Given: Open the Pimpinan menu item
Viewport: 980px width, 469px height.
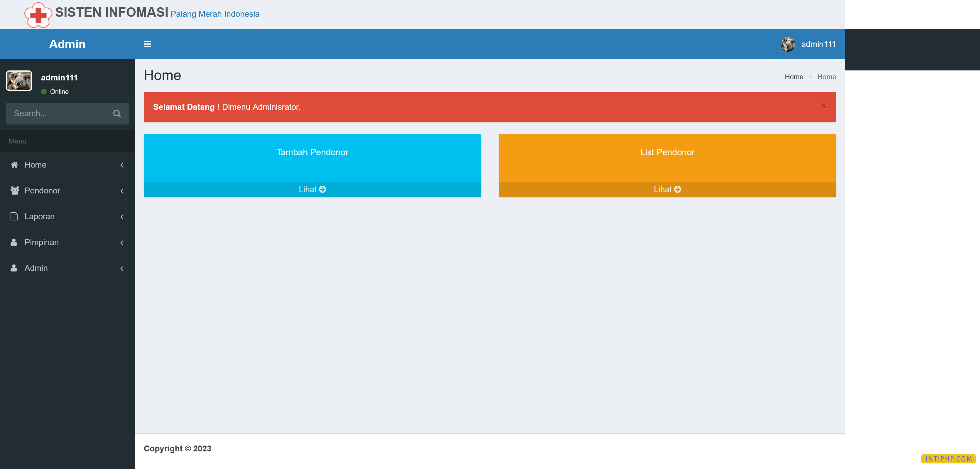Looking at the screenshot, I should (x=42, y=242).
